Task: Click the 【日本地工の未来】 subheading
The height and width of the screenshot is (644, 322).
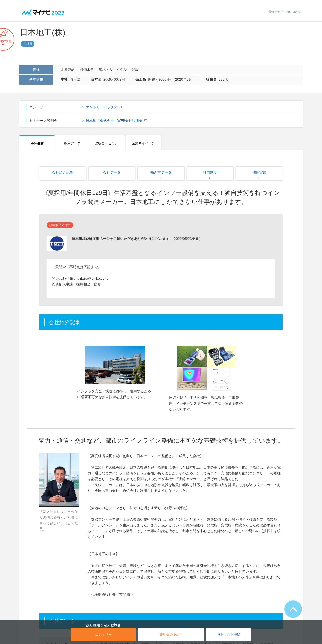Action: [x=103, y=554]
